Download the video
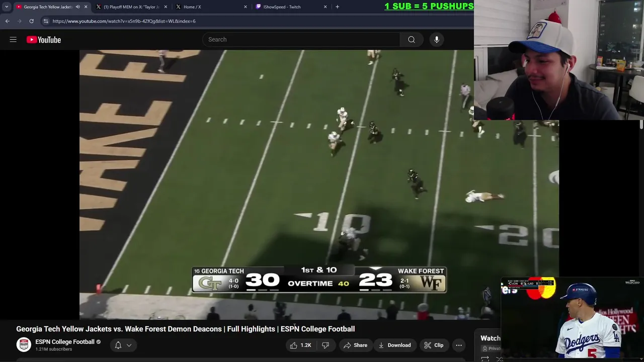 point(395,345)
